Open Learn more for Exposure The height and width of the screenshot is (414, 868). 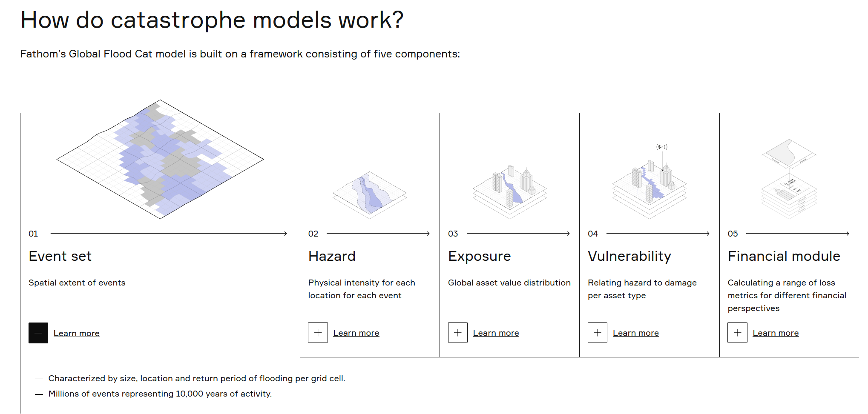pos(496,332)
